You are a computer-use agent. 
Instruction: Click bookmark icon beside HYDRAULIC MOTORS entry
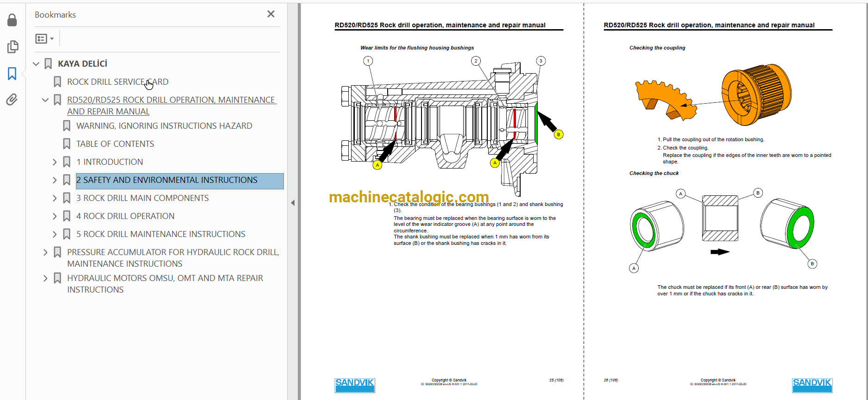click(57, 278)
